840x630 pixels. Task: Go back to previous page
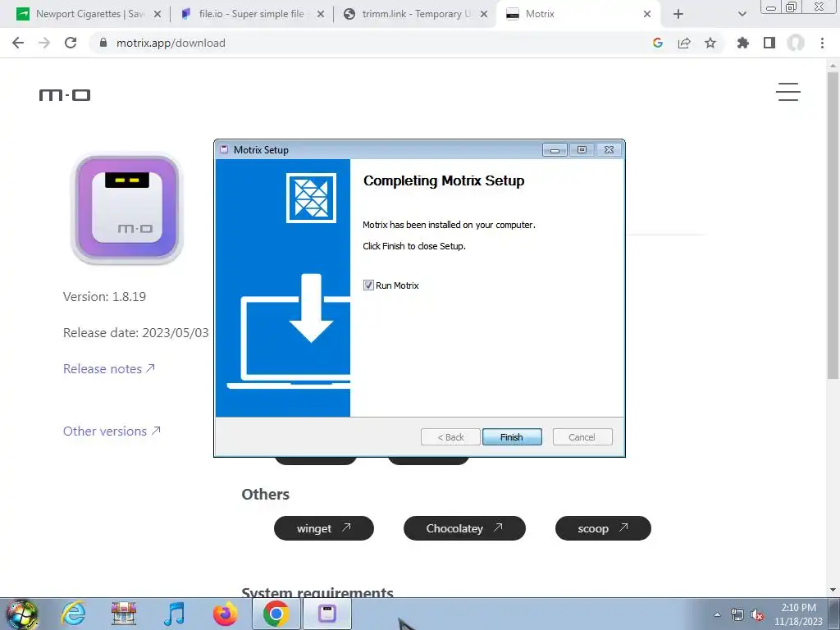pos(18,43)
